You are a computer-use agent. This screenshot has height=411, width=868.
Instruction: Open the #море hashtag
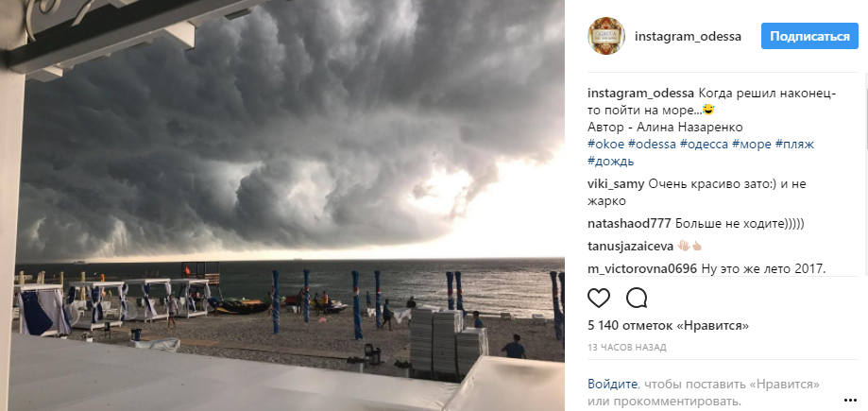pos(752,144)
